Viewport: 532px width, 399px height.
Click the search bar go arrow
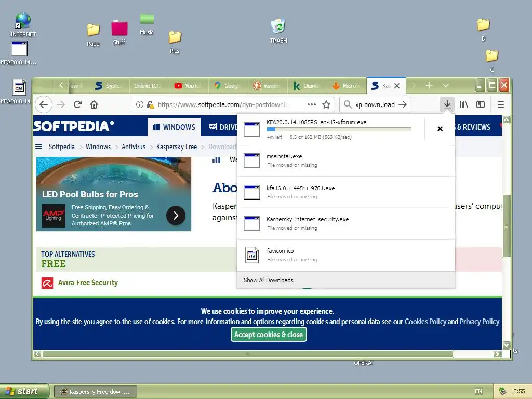coord(403,104)
